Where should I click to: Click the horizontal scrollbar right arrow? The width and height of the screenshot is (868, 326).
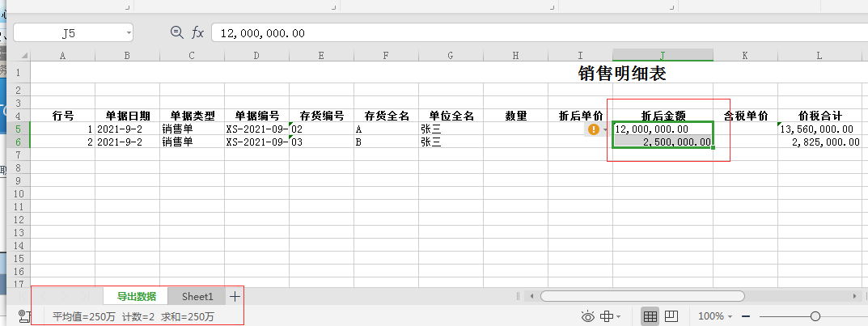pos(855,297)
